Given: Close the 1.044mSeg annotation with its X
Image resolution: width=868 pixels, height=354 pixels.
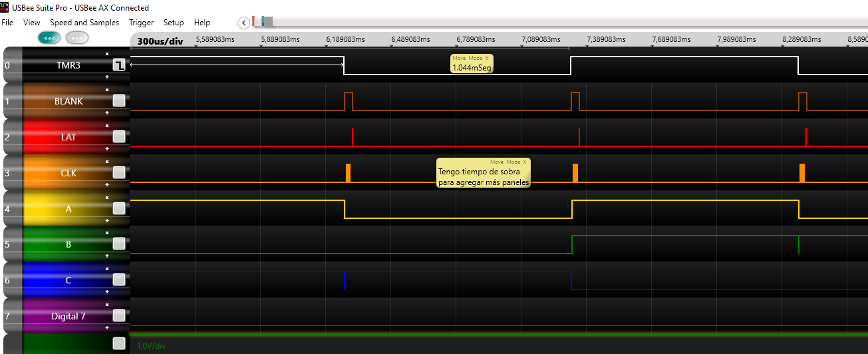Looking at the screenshot, I should 486,58.
